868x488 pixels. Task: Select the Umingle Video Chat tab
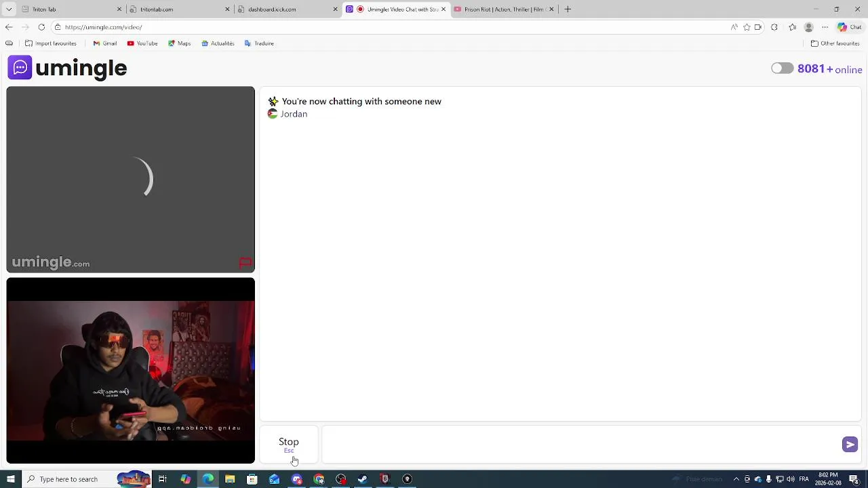tap(397, 9)
